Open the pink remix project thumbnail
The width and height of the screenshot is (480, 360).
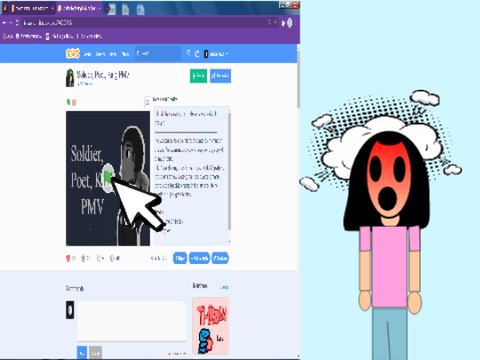211,326
